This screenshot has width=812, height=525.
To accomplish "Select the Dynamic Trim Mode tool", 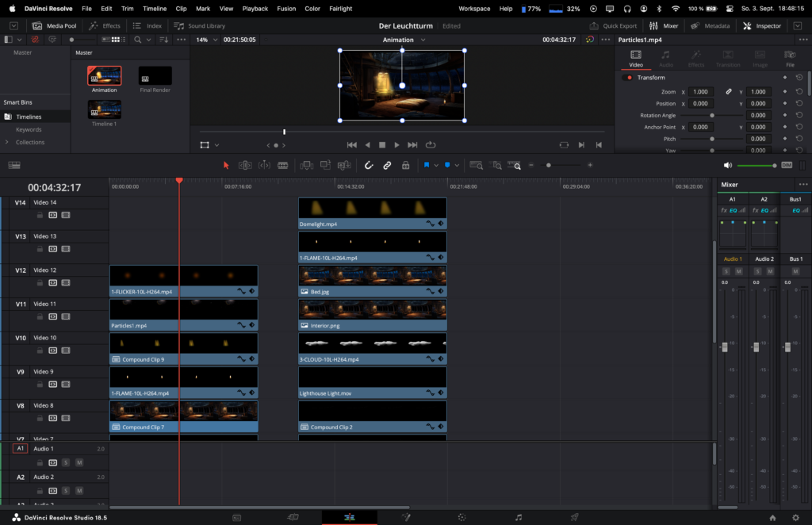I will pos(264,165).
